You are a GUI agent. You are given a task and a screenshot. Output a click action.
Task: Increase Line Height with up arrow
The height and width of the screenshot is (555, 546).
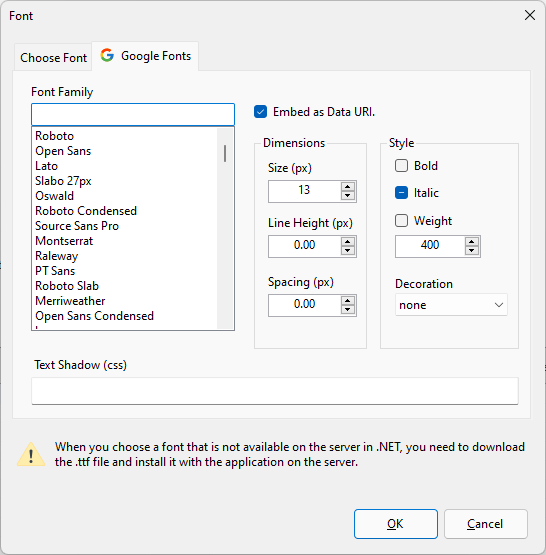pos(348,242)
